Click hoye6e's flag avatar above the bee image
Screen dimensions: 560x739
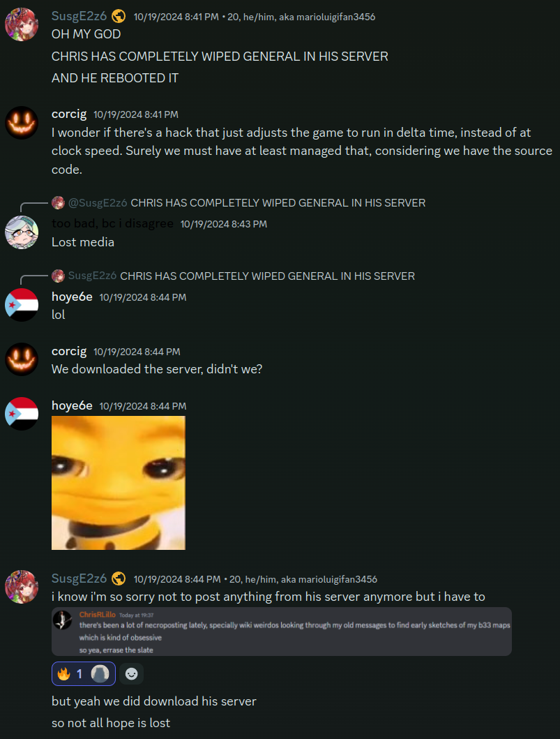pos(22,414)
